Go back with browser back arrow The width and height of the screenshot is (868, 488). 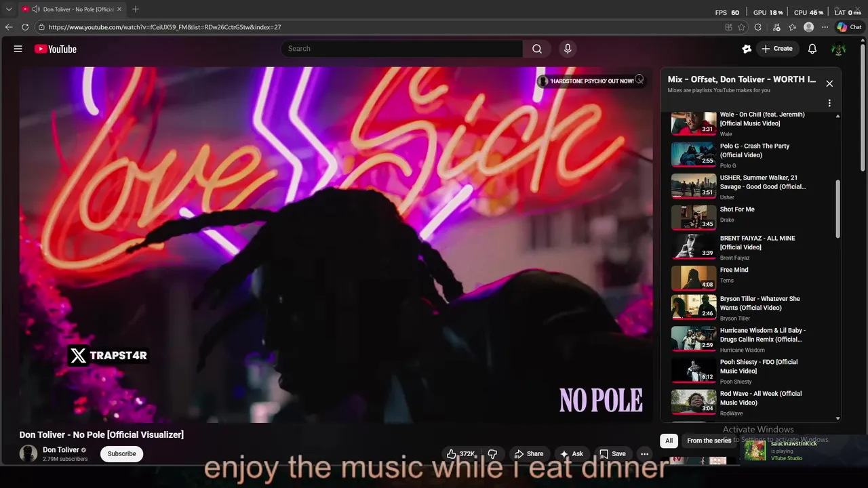(9, 27)
